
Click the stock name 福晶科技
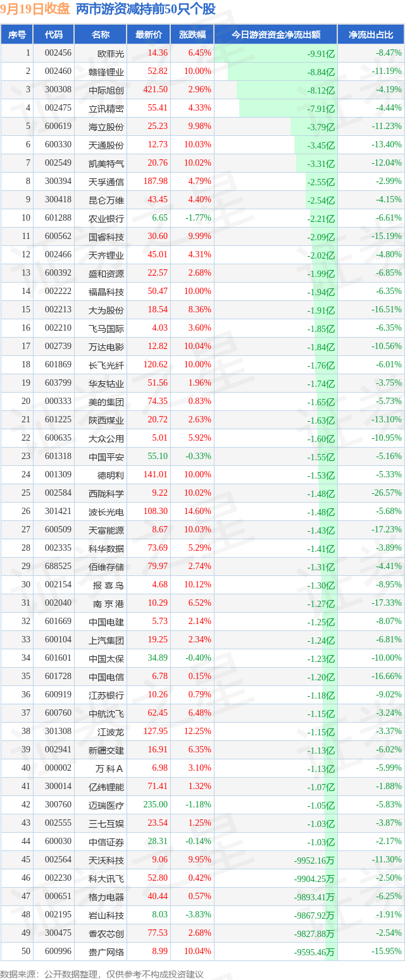[x=106, y=291]
